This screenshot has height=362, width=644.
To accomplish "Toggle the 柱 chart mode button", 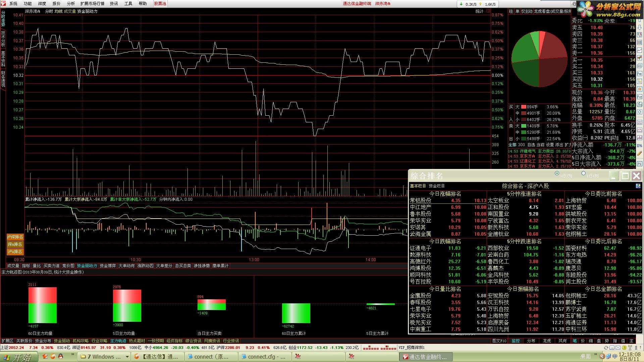I will [x=511, y=11].
